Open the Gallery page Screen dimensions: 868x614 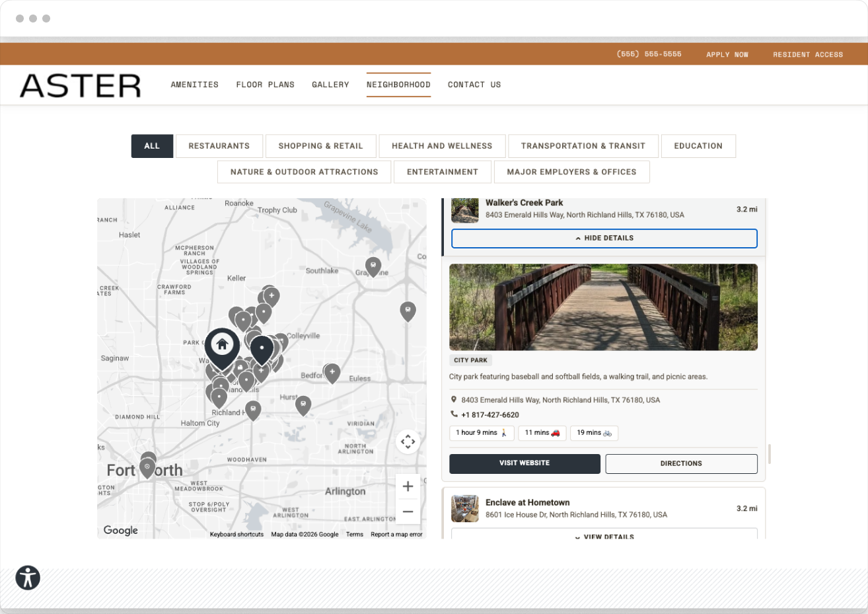(331, 85)
